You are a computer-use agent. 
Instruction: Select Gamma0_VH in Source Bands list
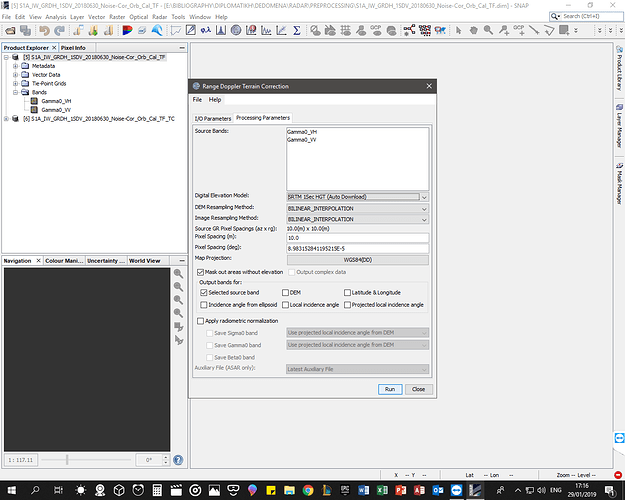(x=302, y=132)
